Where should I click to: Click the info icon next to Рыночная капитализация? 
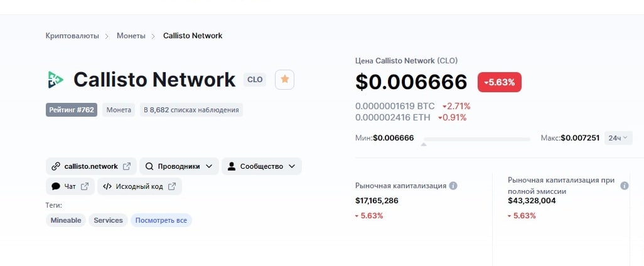tap(453, 186)
